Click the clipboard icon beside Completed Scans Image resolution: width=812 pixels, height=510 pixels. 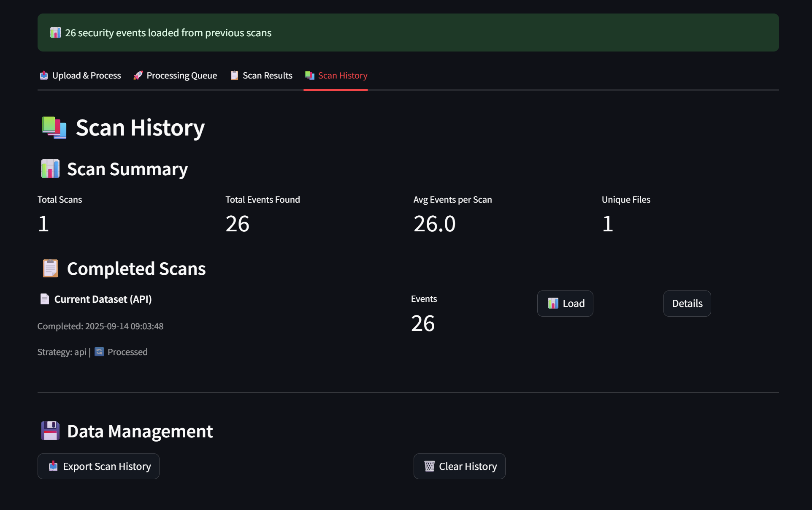(x=50, y=269)
